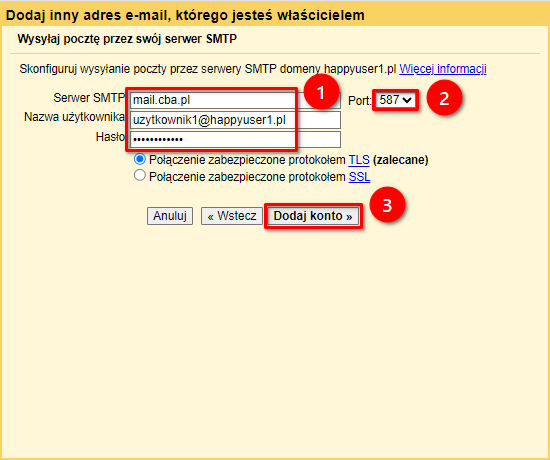Select the TLS secured connection radio button

(140, 159)
